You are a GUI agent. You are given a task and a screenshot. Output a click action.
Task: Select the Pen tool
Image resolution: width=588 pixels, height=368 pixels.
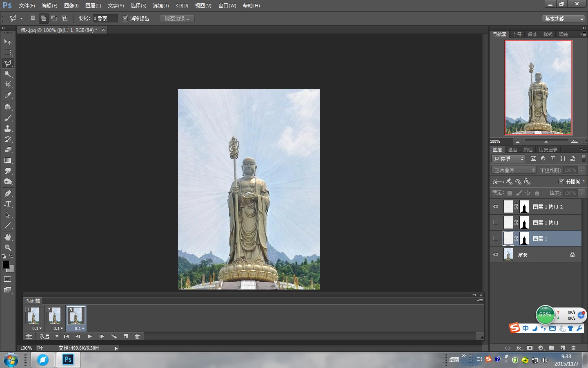coord(8,193)
